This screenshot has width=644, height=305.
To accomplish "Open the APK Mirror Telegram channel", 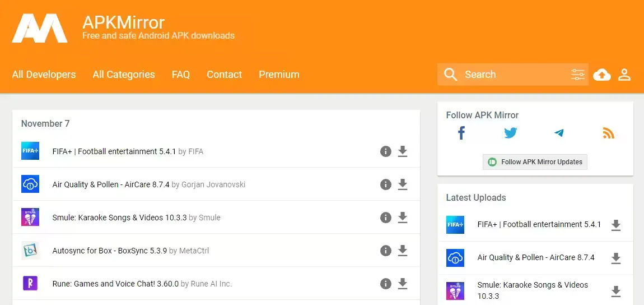I will tap(559, 133).
